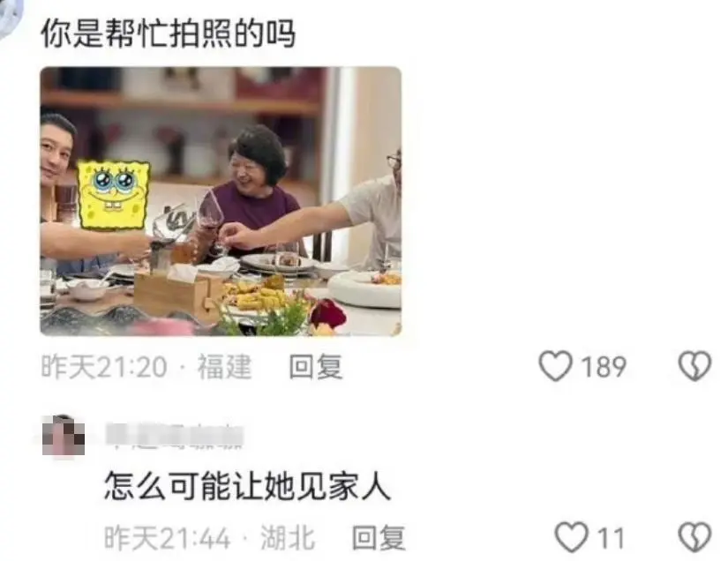Open the dinner table photo attachment
This screenshot has height=561, width=728.
[x=221, y=201]
